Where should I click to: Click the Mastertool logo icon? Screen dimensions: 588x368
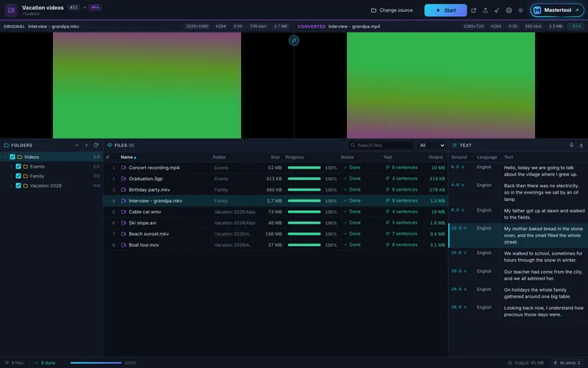[x=537, y=10]
